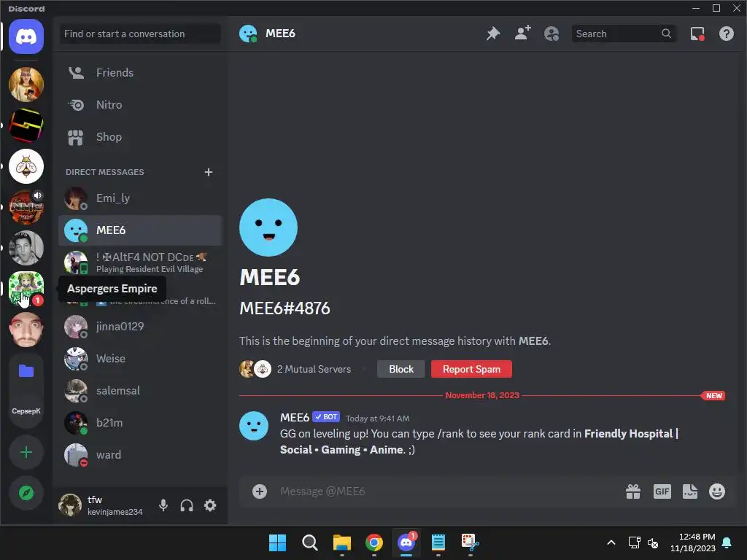This screenshot has height=560, width=747.
Task: Open the b21m direct message
Action: click(x=140, y=423)
